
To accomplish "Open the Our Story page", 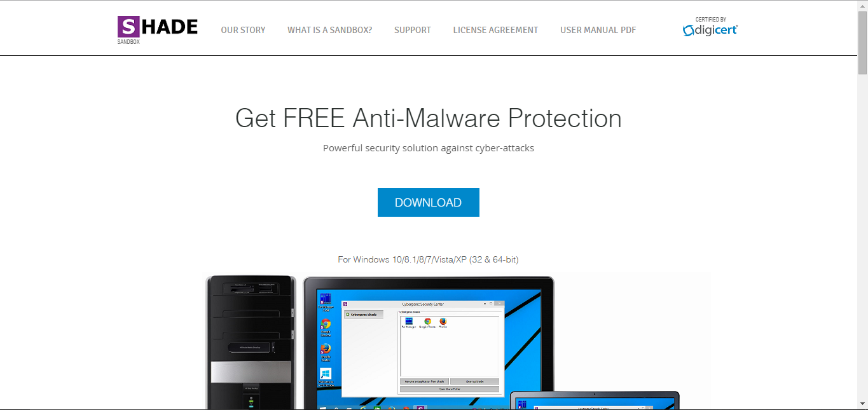I will (x=243, y=30).
